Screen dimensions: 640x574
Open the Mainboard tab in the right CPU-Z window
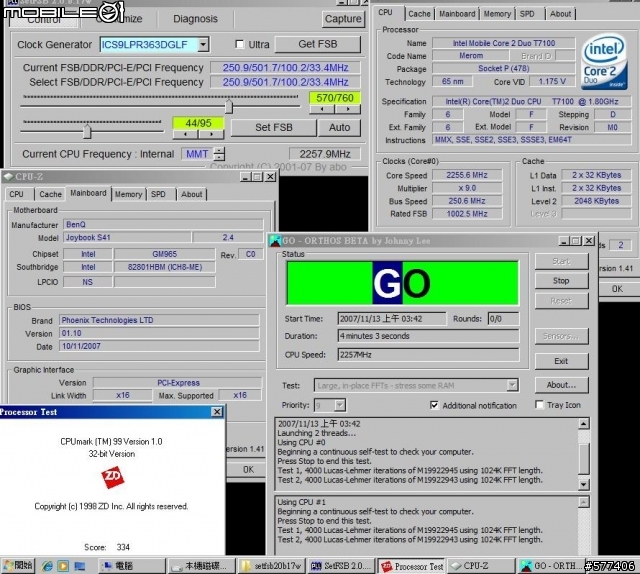[x=457, y=14]
